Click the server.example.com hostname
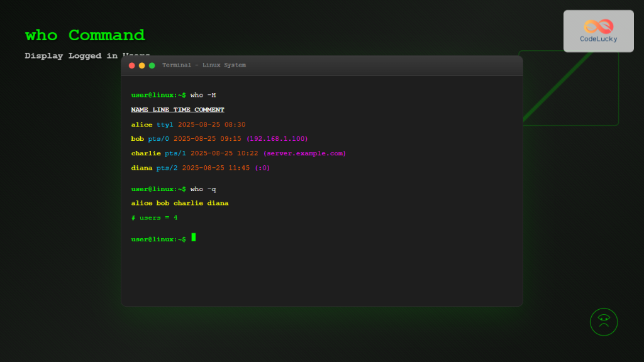Viewport: 644px width, 362px height. [x=305, y=153]
